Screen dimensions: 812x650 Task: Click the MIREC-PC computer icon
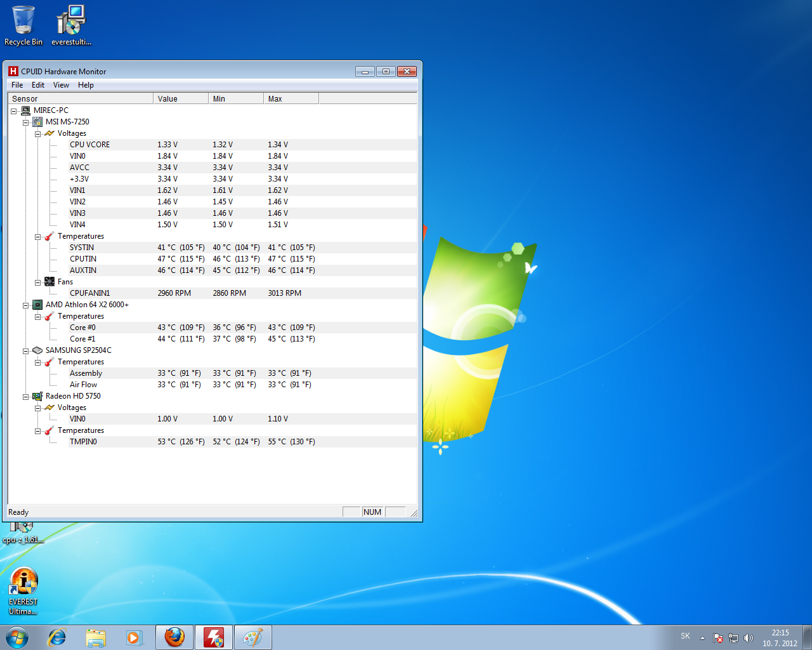click(x=26, y=110)
